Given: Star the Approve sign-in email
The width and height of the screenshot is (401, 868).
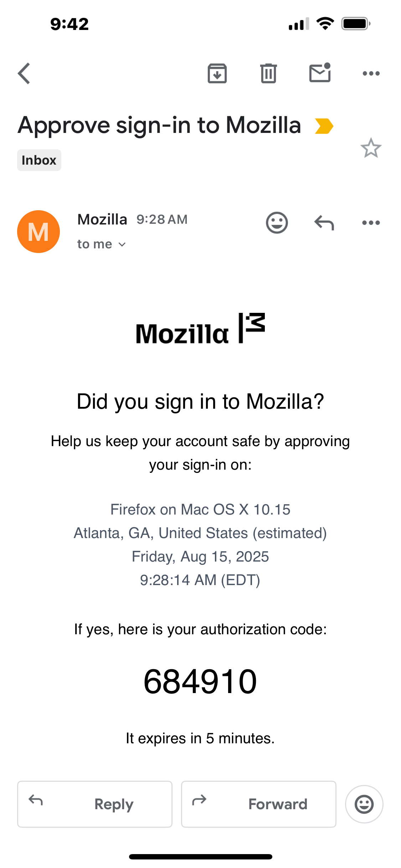Looking at the screenshot, I should [371, 148].
